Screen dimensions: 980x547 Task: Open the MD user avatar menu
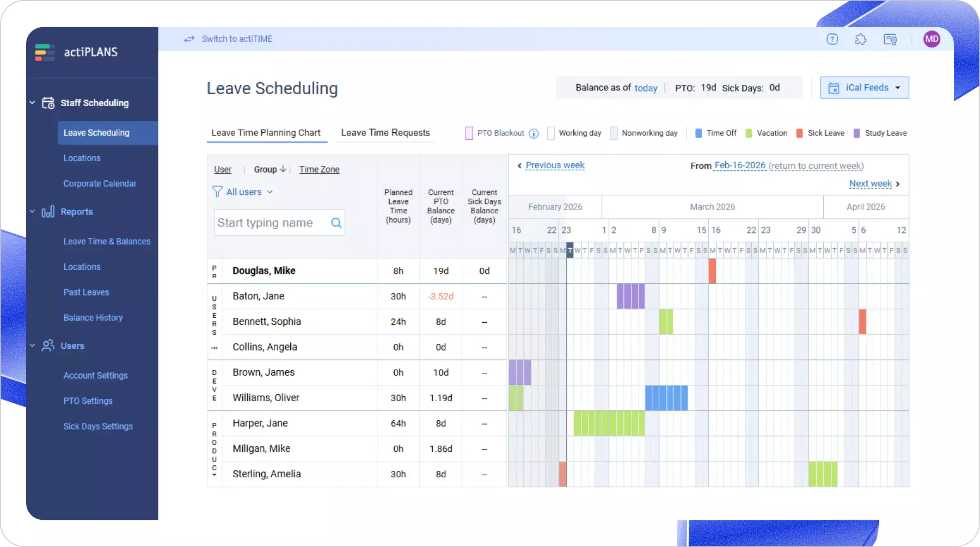pos(932,39)
